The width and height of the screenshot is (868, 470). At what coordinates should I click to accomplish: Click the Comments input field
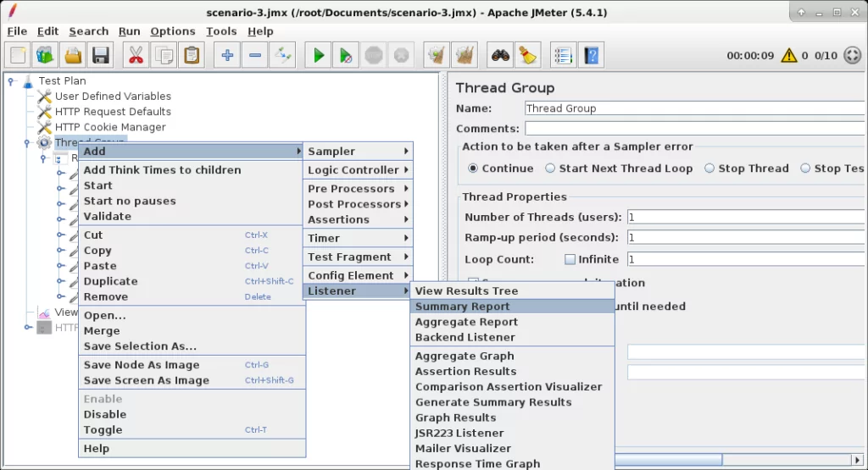(695, 129)
